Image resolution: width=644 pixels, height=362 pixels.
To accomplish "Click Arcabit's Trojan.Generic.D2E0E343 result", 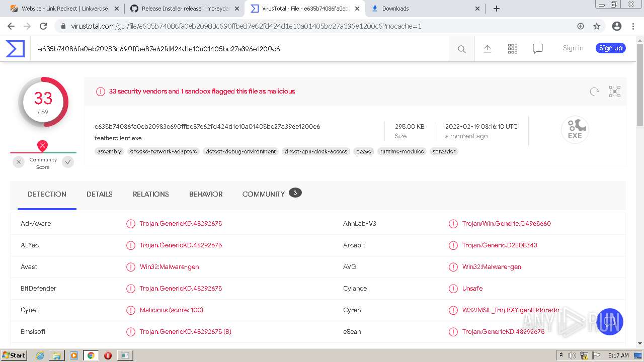I will (x=500, y=245).
